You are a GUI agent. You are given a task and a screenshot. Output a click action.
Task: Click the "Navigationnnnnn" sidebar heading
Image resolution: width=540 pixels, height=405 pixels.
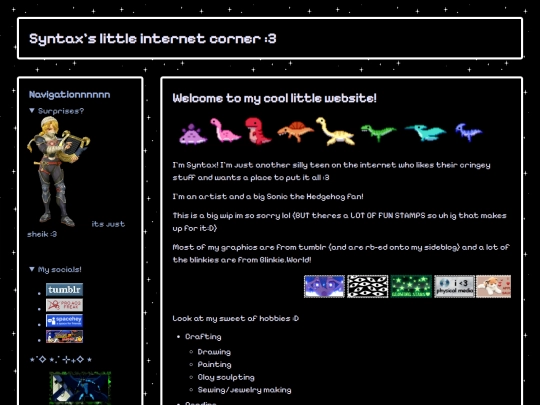point(70,95)
